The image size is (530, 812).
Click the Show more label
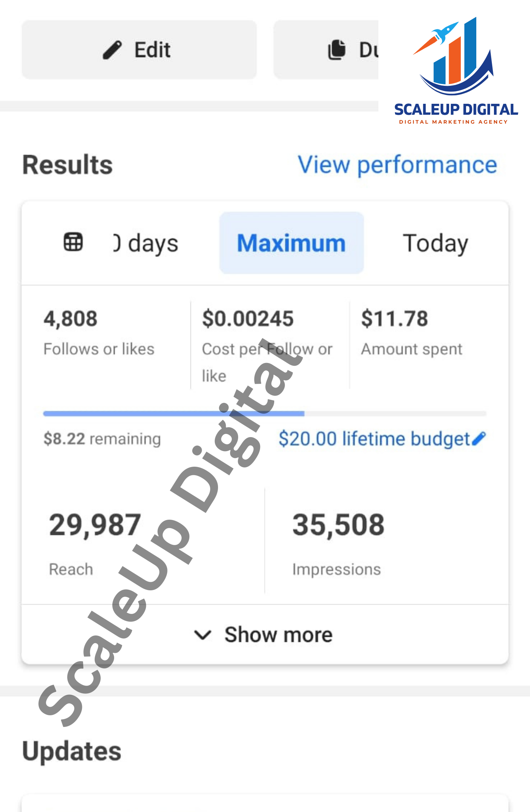click(278, 635)
